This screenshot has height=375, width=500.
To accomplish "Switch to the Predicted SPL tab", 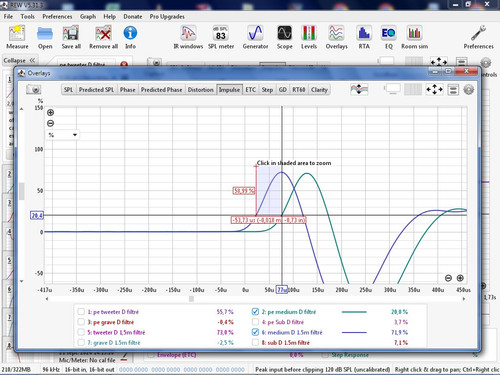I will pyautogui.click(x=96, y=90).
